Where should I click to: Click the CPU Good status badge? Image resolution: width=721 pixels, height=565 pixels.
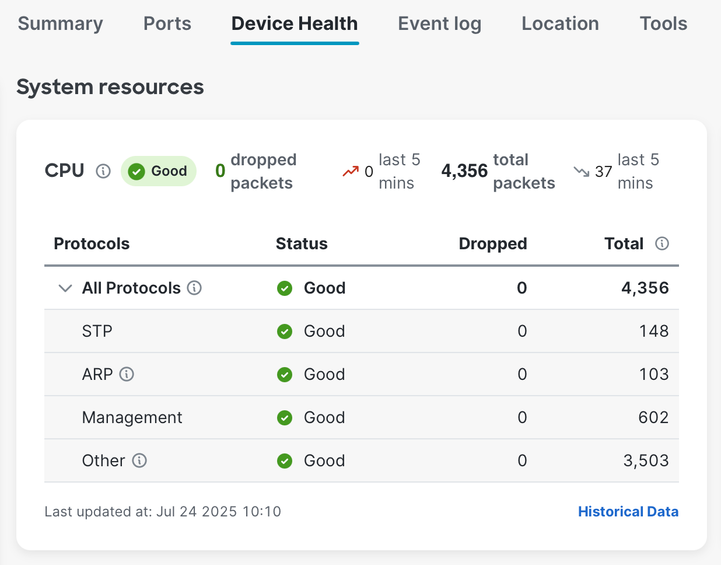click(158, 171)
